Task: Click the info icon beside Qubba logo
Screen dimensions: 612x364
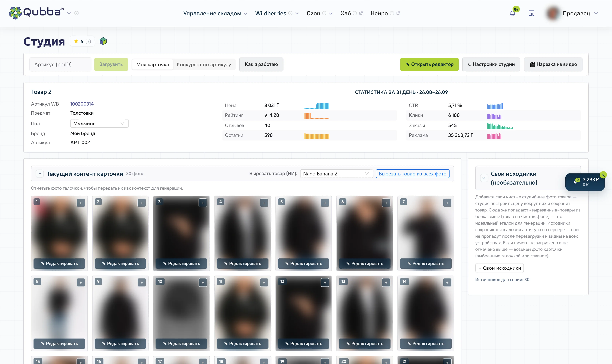Action: [77, 13]
